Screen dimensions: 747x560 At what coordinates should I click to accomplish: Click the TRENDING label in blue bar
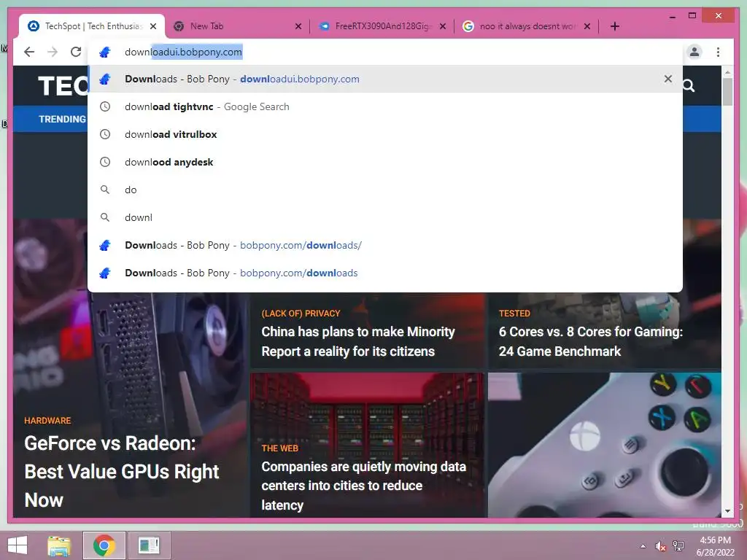63,119
